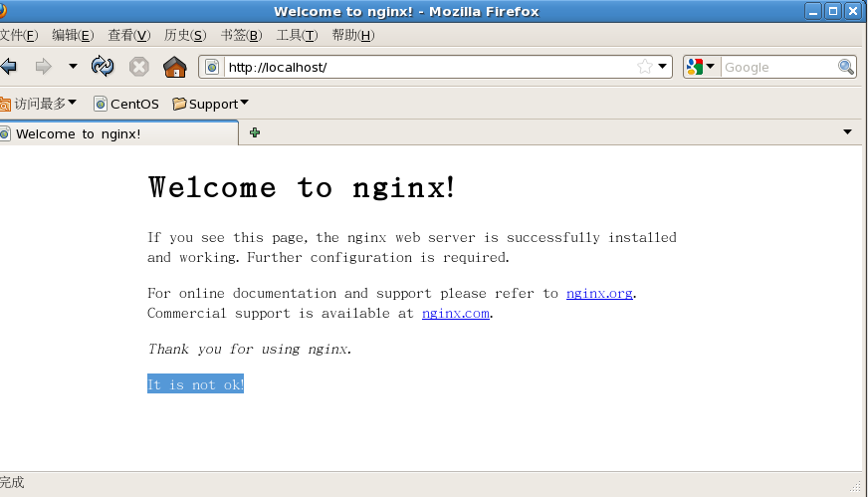Open the 历史(S) menu
The height and width of the screenshot is (497, 868).
[185, 36]
